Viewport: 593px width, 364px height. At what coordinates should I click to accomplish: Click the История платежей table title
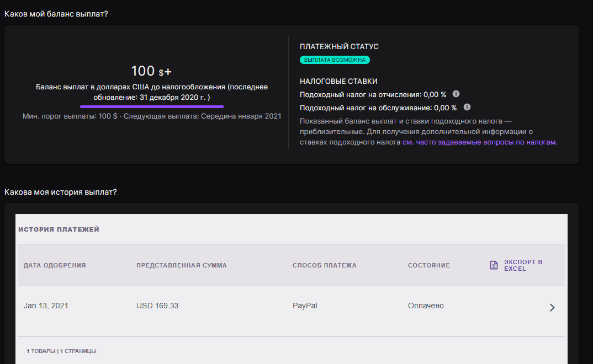click(x=59, y=229)
